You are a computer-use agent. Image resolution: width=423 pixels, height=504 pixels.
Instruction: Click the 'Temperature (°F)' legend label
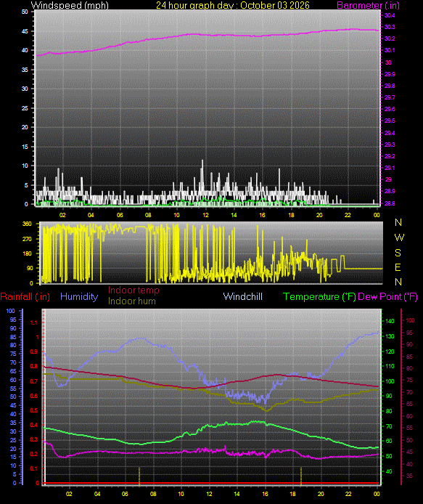pyautogui.click(x=319, y=296)
